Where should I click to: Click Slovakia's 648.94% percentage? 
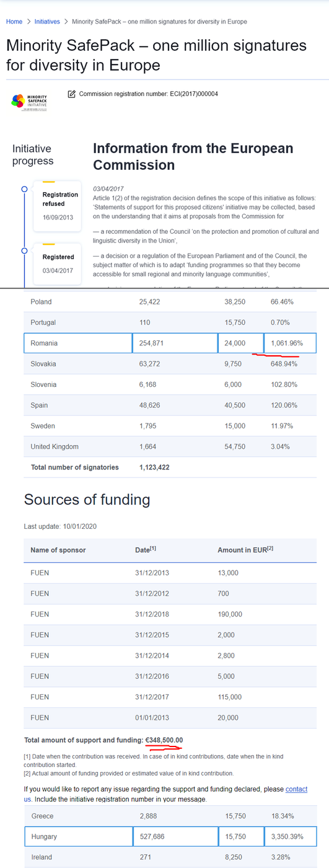tap(284, 364)
